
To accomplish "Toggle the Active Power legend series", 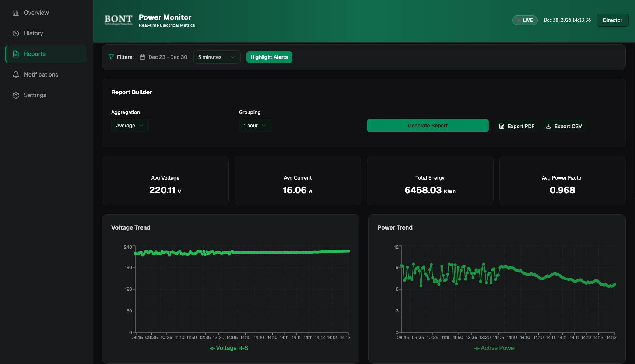I will coord(495,348).
